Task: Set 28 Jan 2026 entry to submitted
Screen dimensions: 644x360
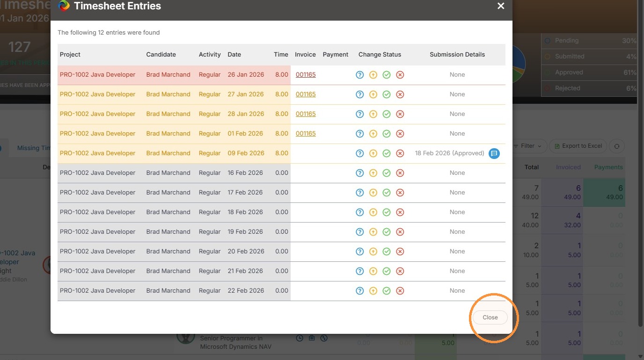Action: 373,114
